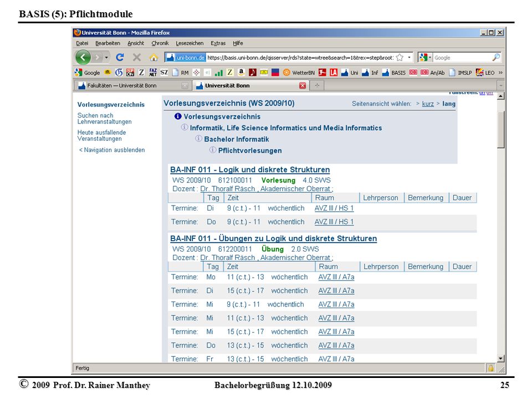Go back with the green Back arrow
This screenshot has width=532, height=399.
coord(83,57)
